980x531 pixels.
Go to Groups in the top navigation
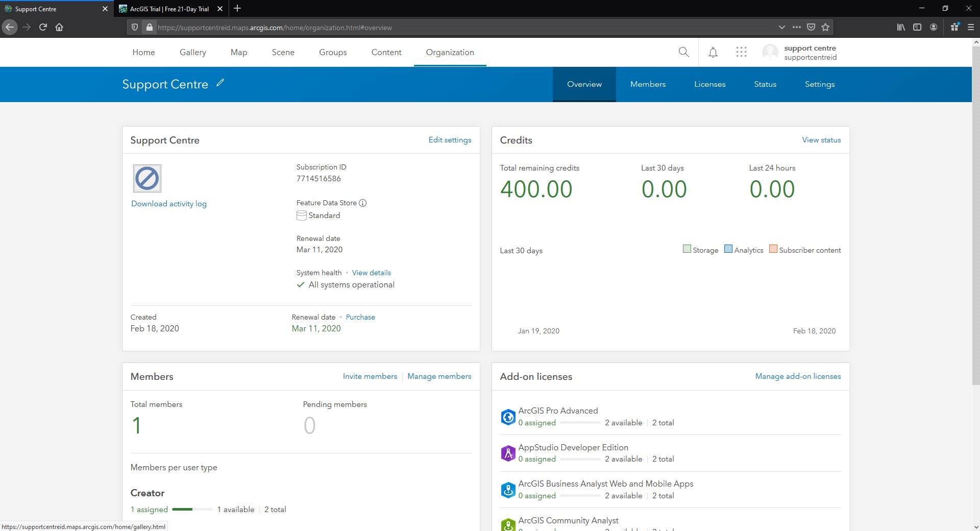[x=333, y=52]
